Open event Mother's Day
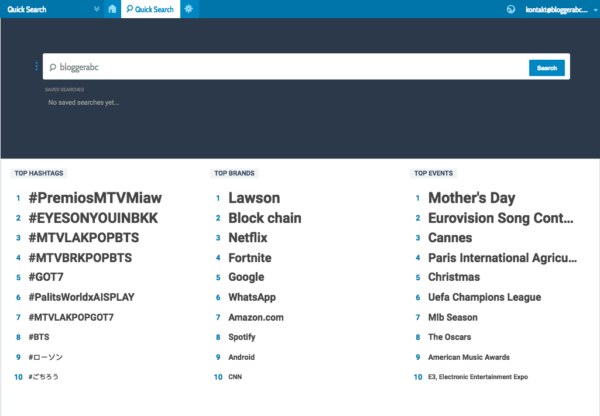600x416 pixels. click(x=471, y=198)
